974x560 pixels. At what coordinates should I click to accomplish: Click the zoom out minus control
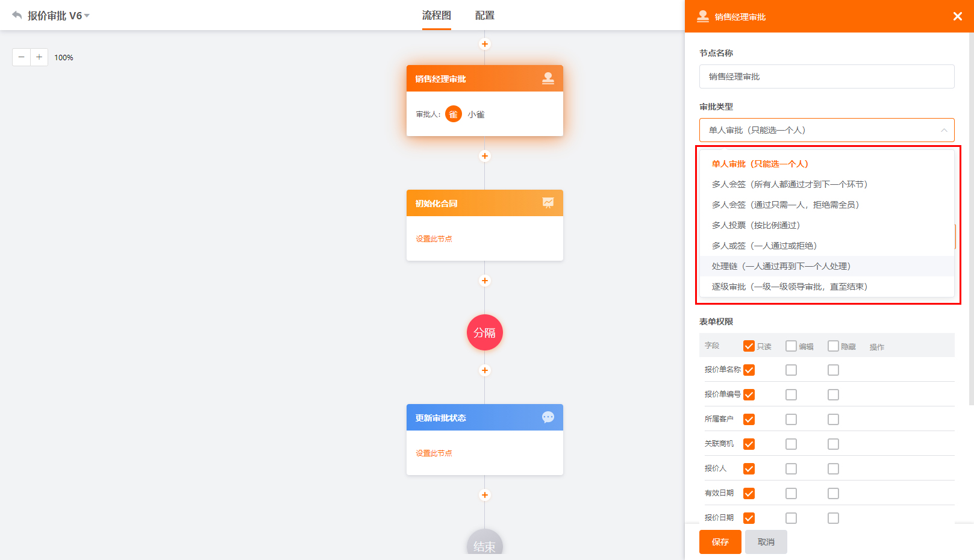pos(20,57)
